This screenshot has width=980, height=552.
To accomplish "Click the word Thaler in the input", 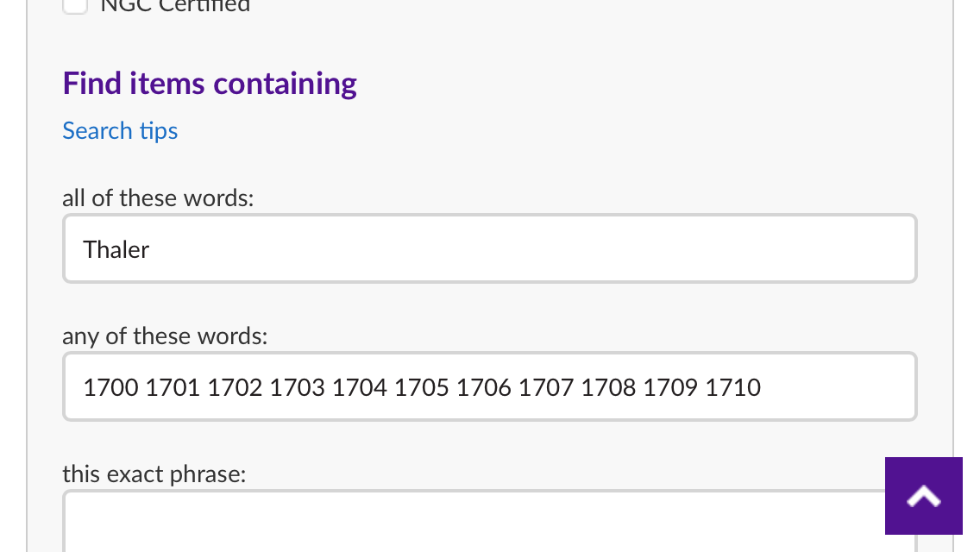I will click(x=116, y=250).
